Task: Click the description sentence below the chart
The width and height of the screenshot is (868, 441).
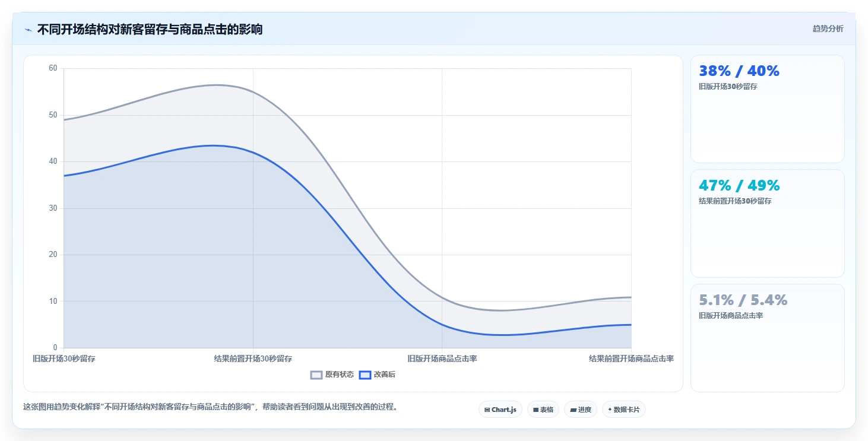Action: 210,407
